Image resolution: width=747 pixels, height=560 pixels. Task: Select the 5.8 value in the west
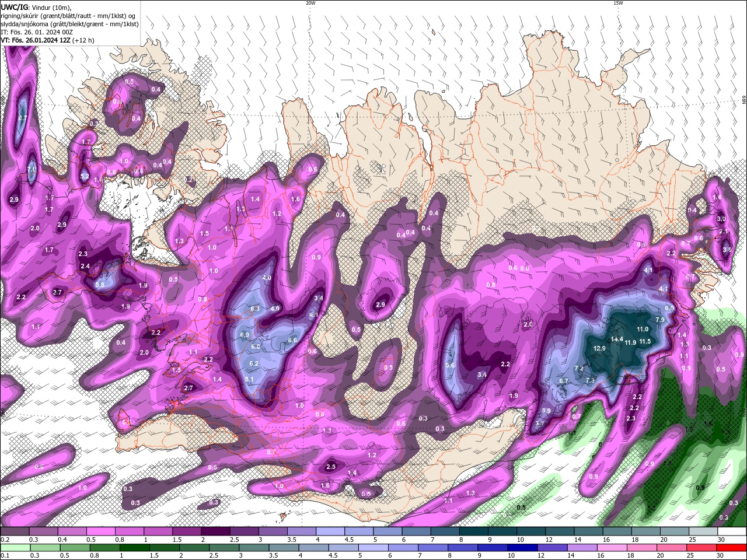(x=100, y=285)
